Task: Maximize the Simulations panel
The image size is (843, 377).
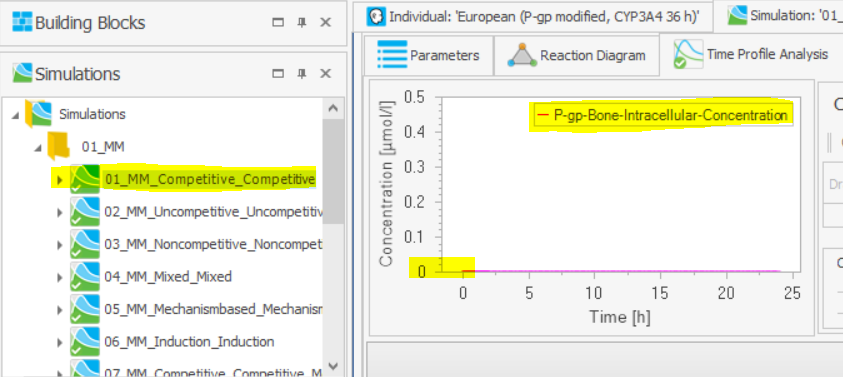Action: (278, 73)
